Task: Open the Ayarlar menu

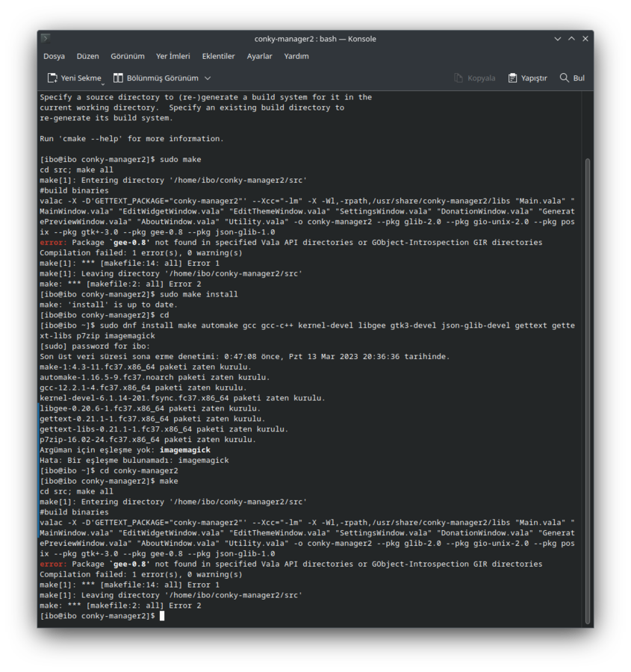Action: [x=259, y=56]
